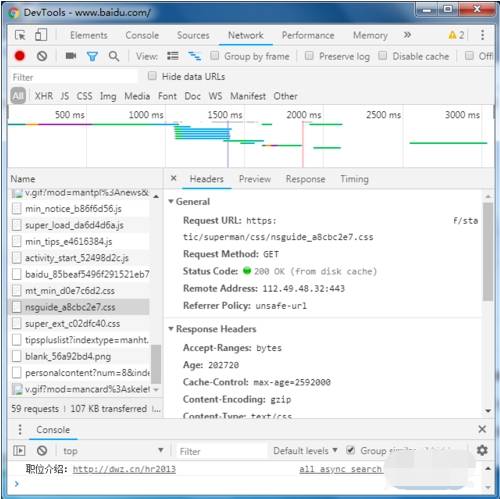Filter requests by WS

(x=215, y=96)
